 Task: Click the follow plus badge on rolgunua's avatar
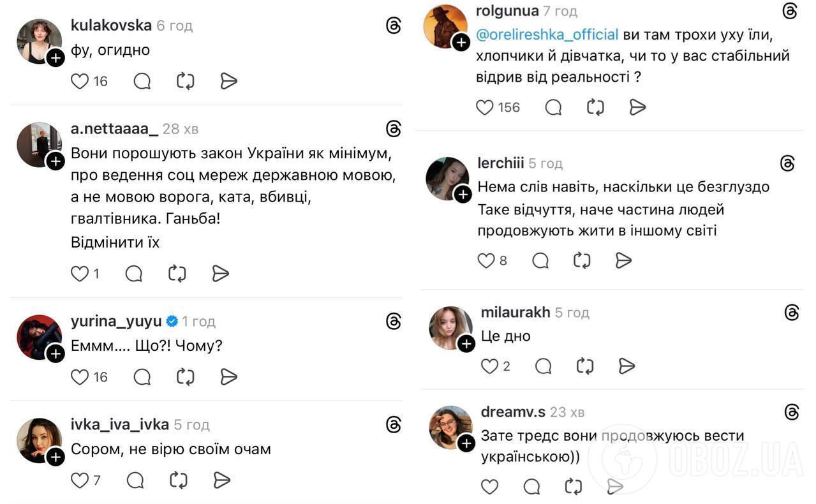[461, 43]
